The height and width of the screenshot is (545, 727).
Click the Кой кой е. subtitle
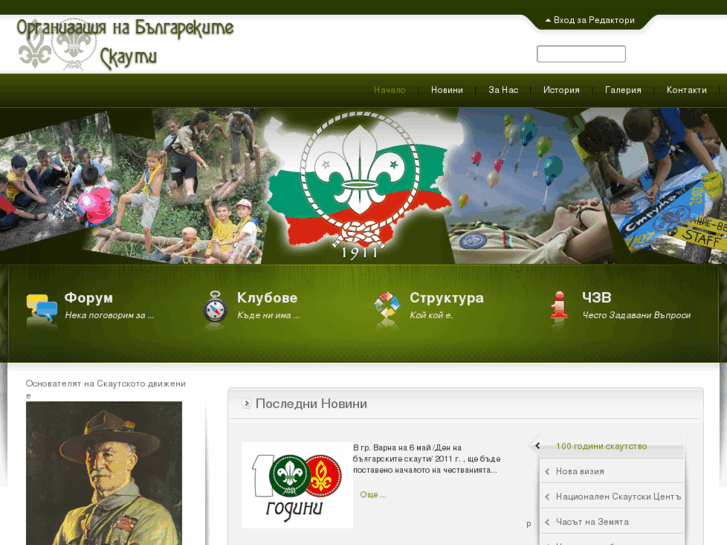431,315
